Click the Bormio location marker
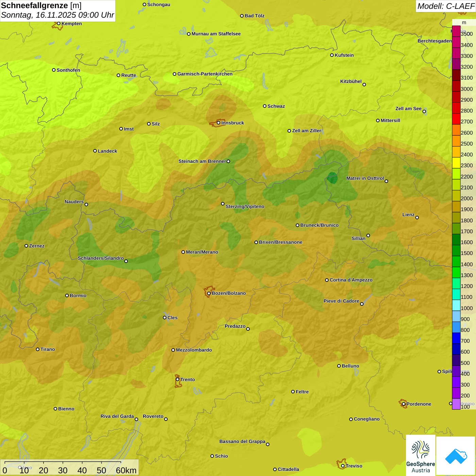Screen dimensions: 476x476 67,295
